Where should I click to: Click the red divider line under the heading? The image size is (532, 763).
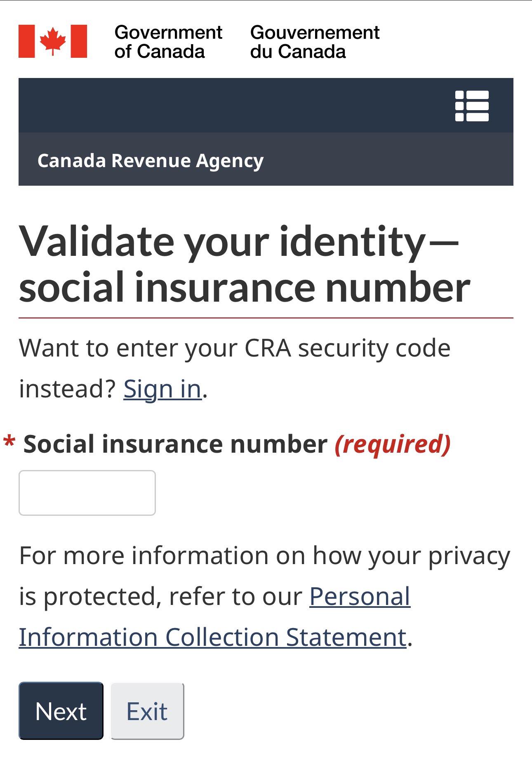click(x=266, y=318)
